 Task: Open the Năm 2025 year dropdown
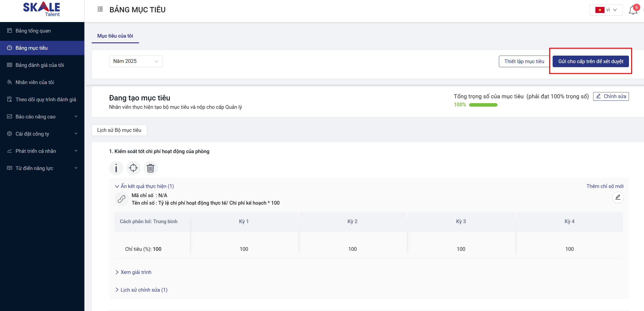[x=136, y=61]
